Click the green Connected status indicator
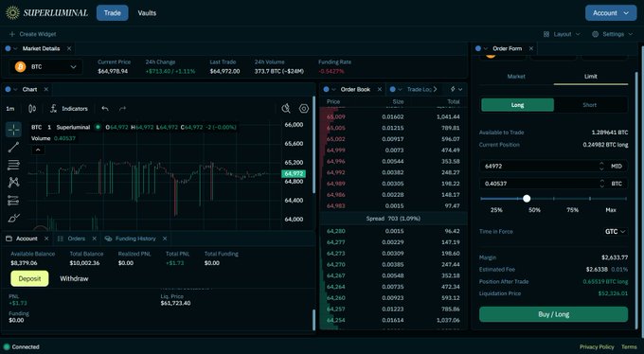The image size is (644, 354). pos(7,347)
